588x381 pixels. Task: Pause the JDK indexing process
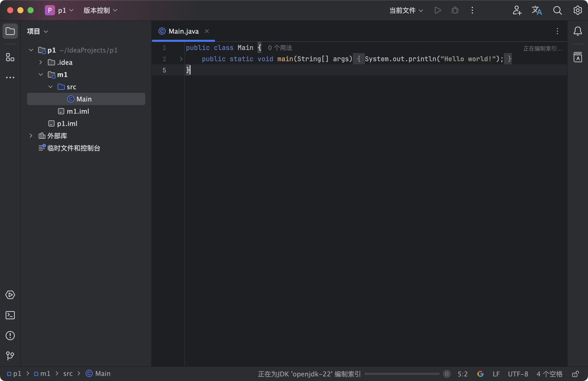click(447, 374)
